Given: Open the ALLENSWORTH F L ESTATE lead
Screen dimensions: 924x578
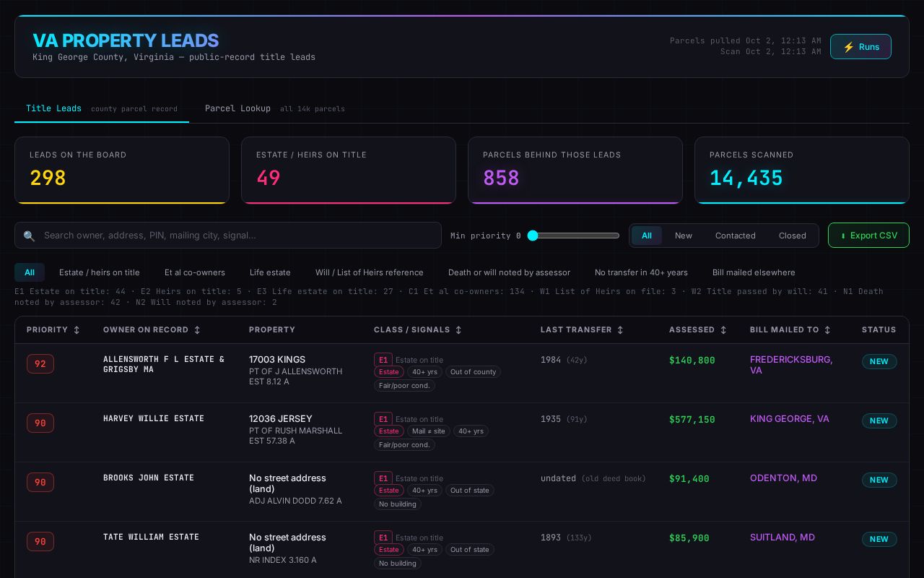Looking at the screenshot, I should click(x=164, y=364).
